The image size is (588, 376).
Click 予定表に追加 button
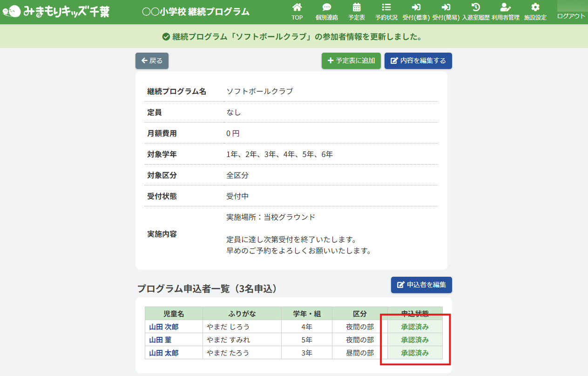tap(351, 61)
